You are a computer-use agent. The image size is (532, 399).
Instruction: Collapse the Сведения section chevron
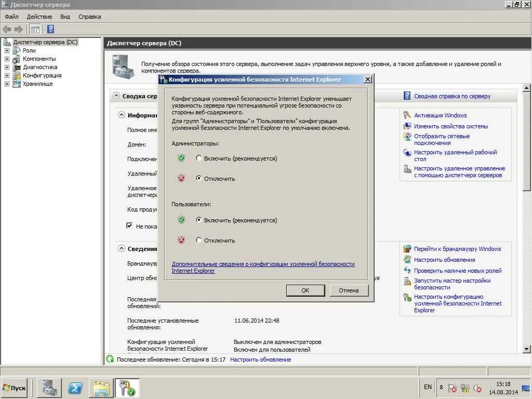pos(122,249)
